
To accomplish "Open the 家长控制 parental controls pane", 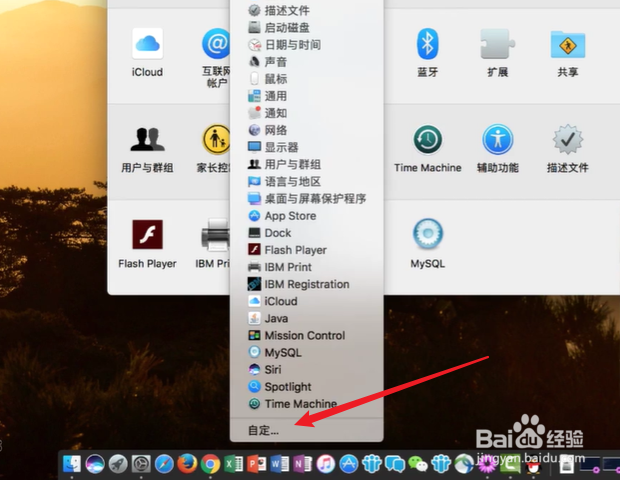I will [x=216, y=140].
